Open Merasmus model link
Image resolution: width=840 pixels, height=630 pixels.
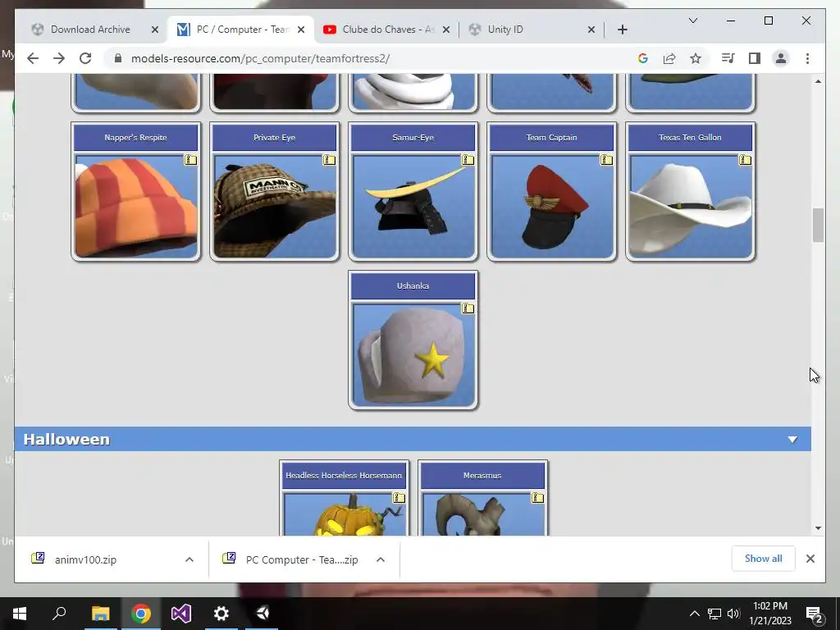click(482, 475)
